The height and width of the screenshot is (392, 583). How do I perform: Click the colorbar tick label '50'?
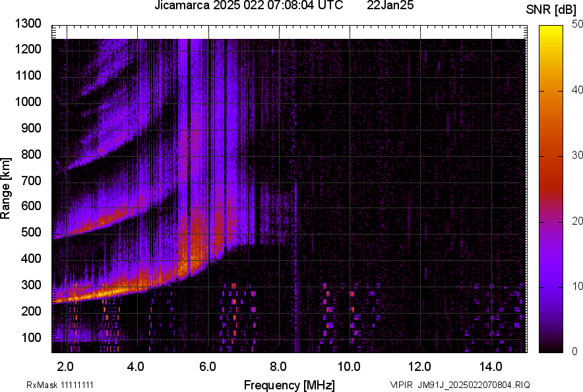[x=577, y=24]
